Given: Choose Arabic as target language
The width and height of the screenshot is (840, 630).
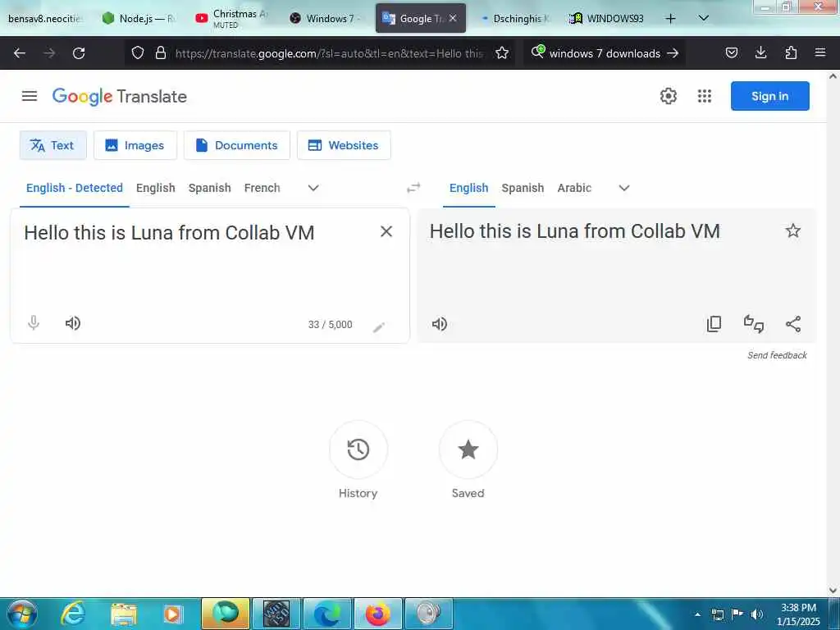Looking at the screenshot, I should 574,188.
